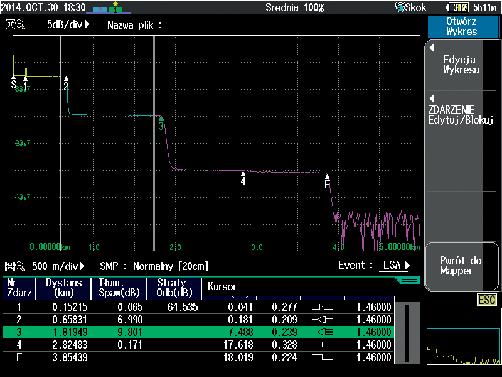502x377 pixels.
Task: Click the Nr Zdarz column header
Action: (19, 288)
